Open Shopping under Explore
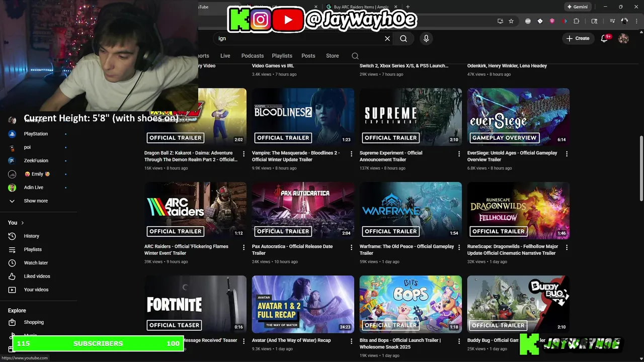Image resolution: width=644 pixels, height=362 pixels. pyautogui.click(x=34, y=322)
